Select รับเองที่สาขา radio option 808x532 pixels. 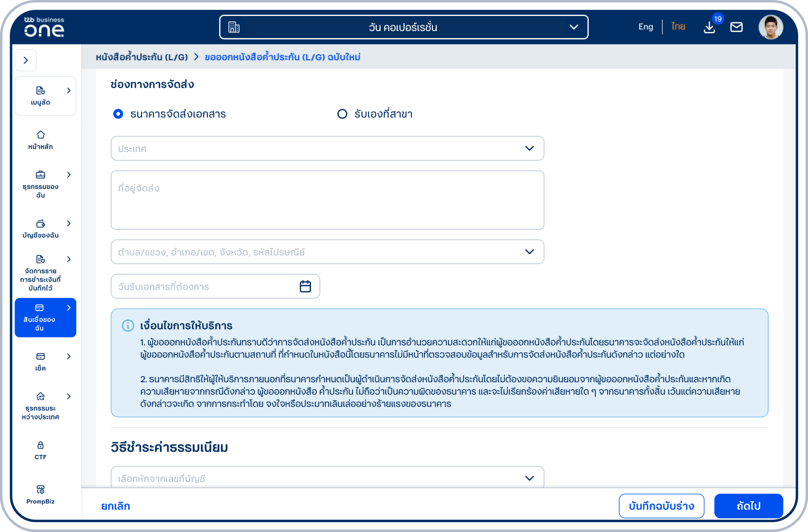(x=342, y=114)
